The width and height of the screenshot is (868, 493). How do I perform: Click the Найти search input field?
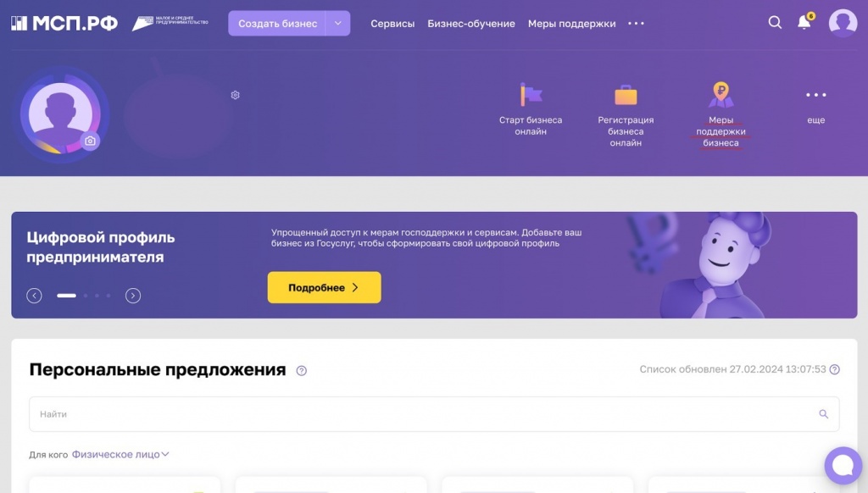pos(434,414)
